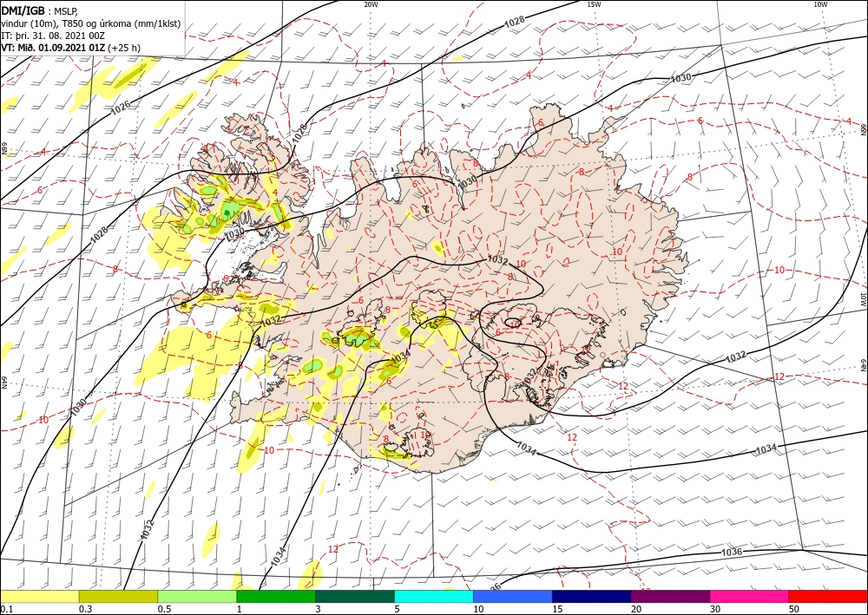Image resolution: width=868 pixels, height=615 pixels.
Task: Click the "1026" isobar label
Action: tap(121, 108)
